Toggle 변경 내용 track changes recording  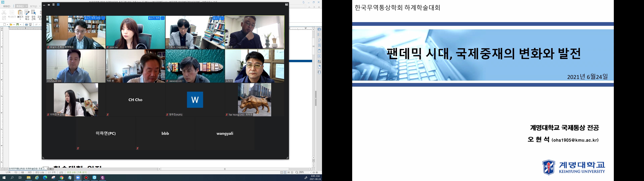[x=77, y=172]
